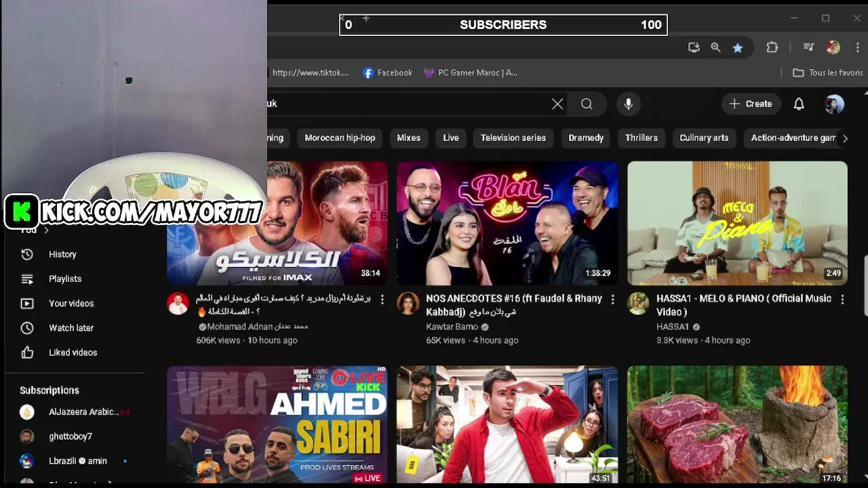Select the Culinary arts chip
Image resolution: width=868 pixels, height=488 pixels.
click(x=704, y=138)
